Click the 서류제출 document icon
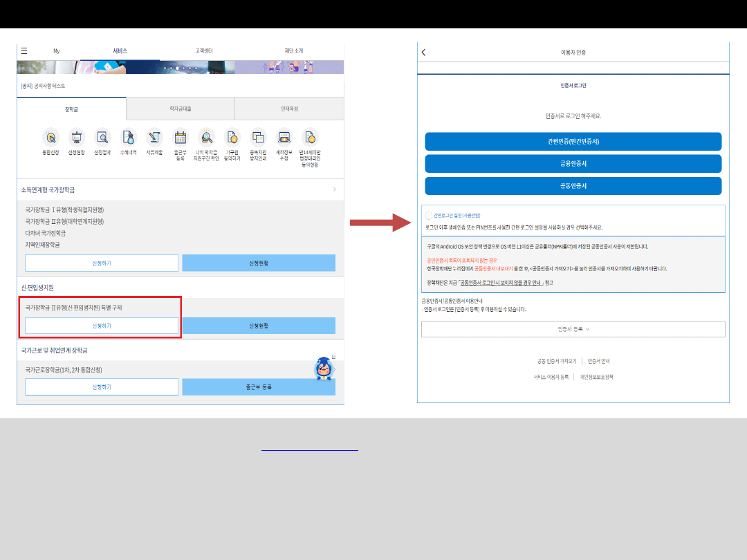 (154, 137)
